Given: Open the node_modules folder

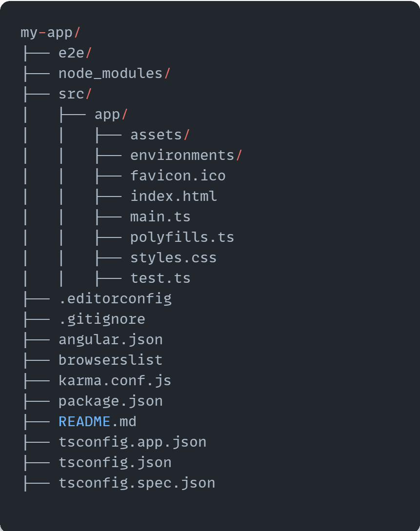Looking at the screenshot, I should pyautogui.click(x=114, y=74).
